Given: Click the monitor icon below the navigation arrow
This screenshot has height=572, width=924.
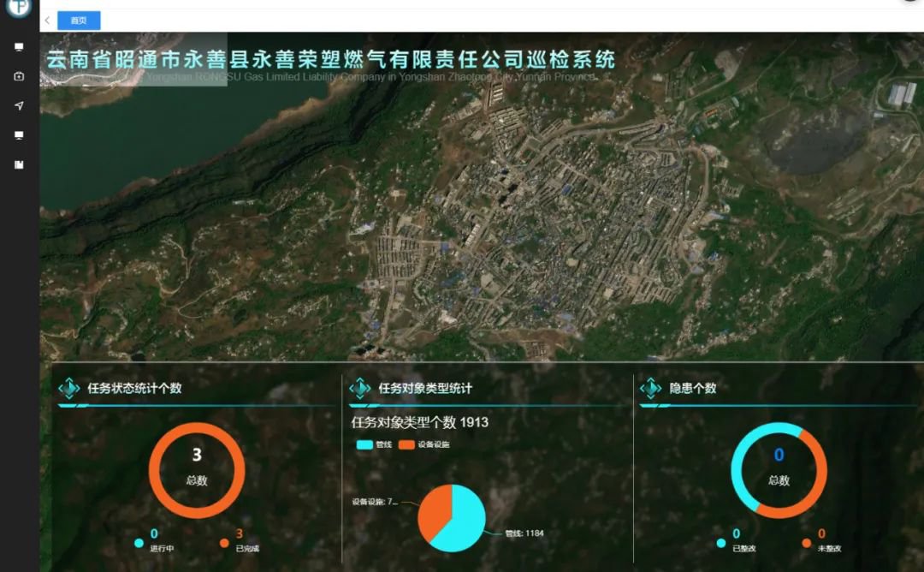Looking at the screenshot, I should (19, 135).
